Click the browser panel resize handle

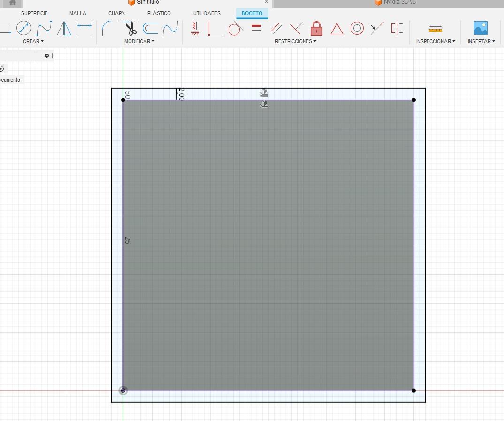click(x=53, y=55)
